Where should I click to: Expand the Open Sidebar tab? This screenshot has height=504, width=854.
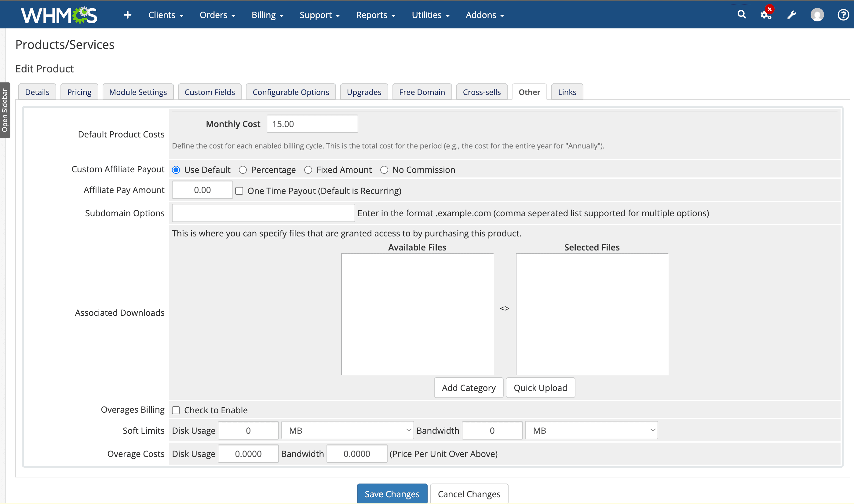pos(5,110)
